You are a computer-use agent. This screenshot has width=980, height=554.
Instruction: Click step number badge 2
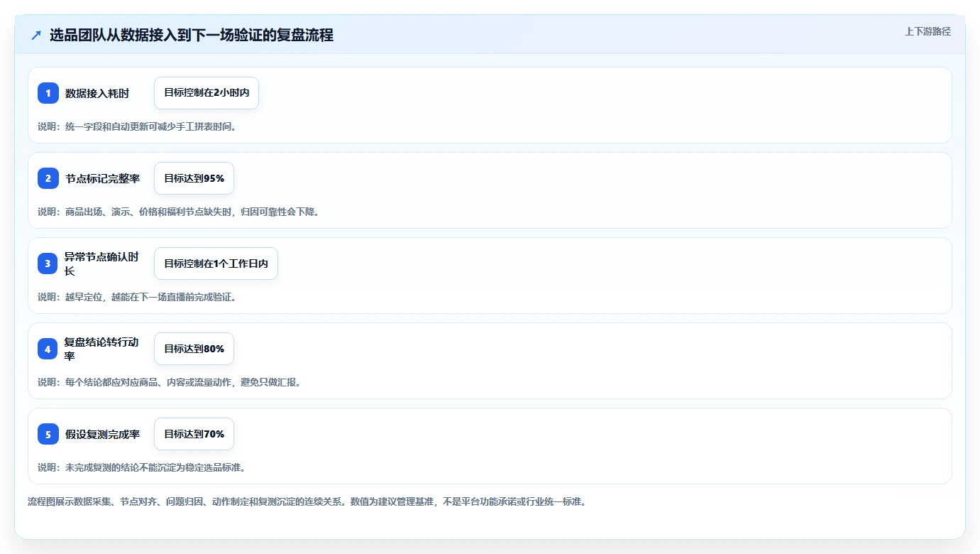pyautogui.click(x=48, y=178)
